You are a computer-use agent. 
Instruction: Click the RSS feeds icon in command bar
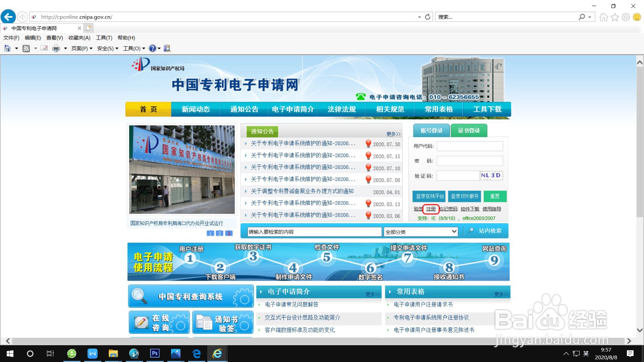click(x=26, y=48)
